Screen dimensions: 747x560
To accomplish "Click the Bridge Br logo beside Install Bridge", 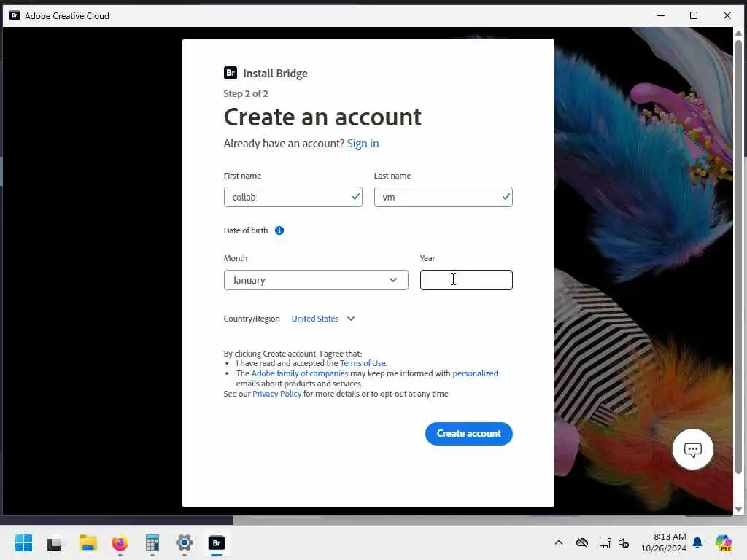I will coord(231,73).
